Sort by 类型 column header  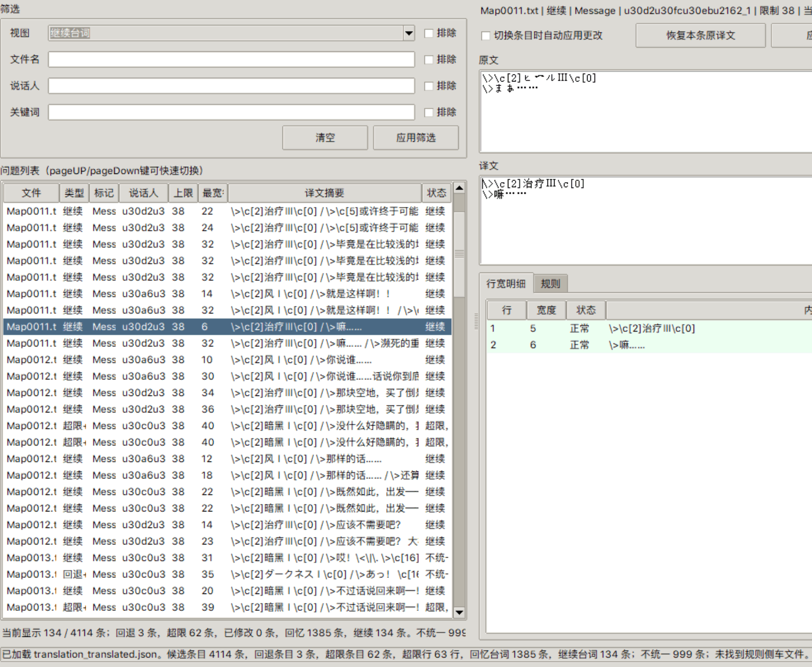coord(74,193)
